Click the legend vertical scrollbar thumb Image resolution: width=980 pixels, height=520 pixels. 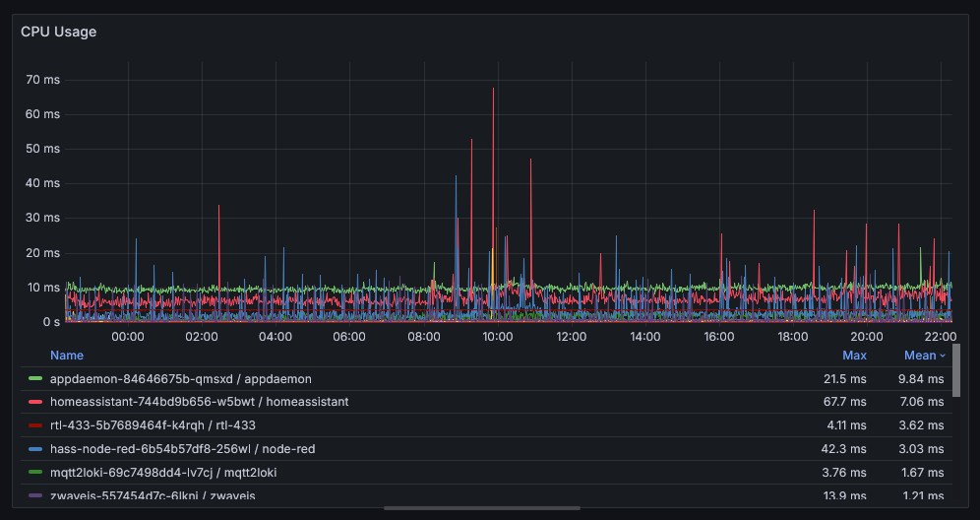[956, 370]
